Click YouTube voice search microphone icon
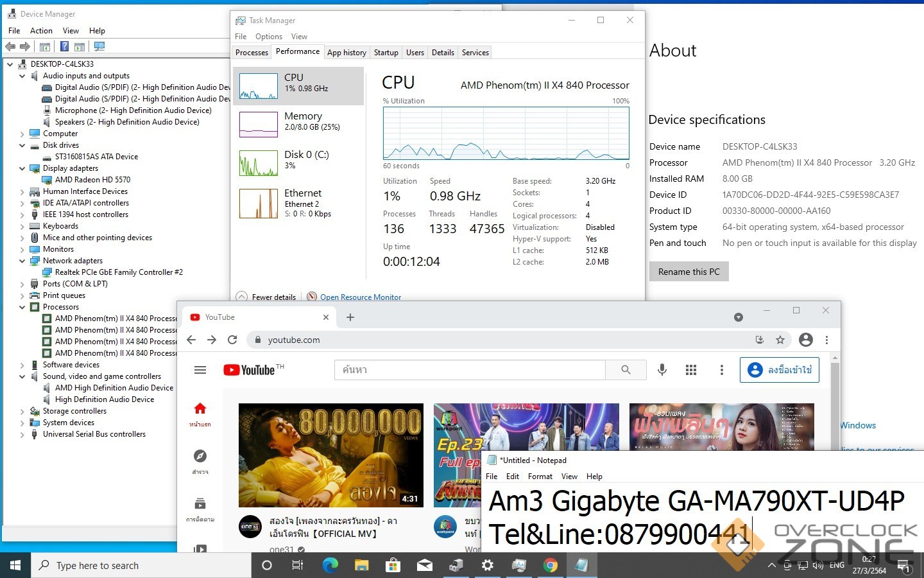 662,370
